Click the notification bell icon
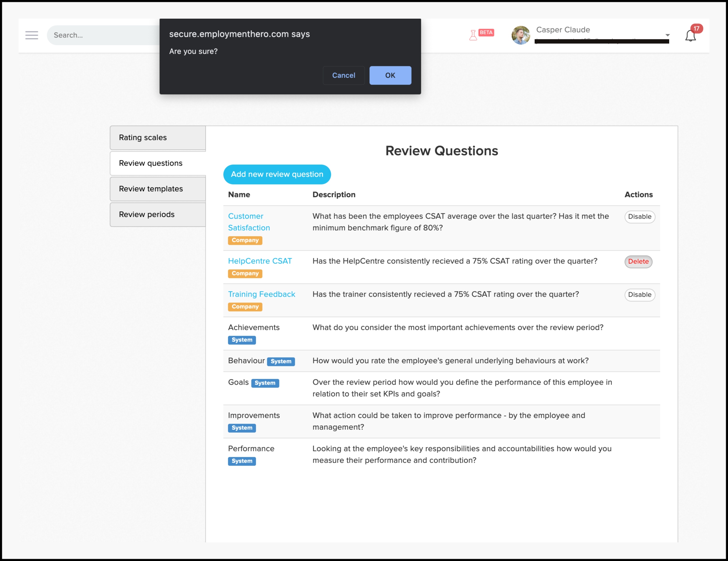Image resolution: width=728 pixels, height=561 pixels. coord(690,36)
